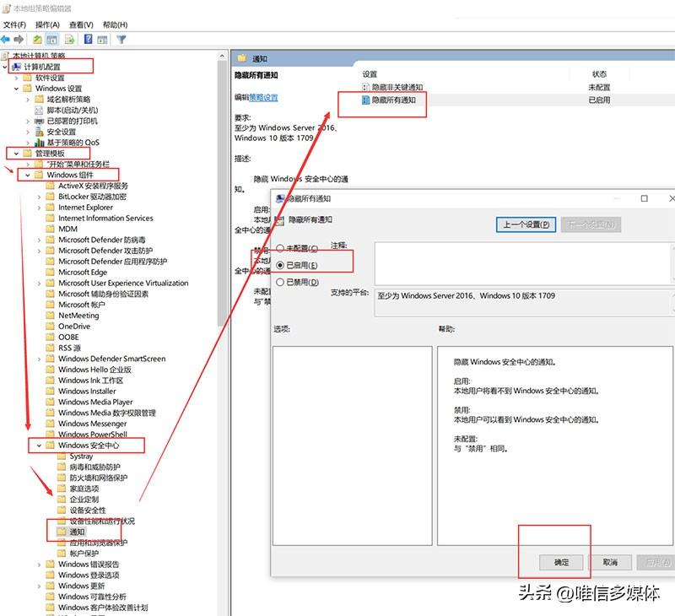Select Windows Installer in the tree
Image resolution: width=675 pixels, height=616 pixels.
point(88,392)
